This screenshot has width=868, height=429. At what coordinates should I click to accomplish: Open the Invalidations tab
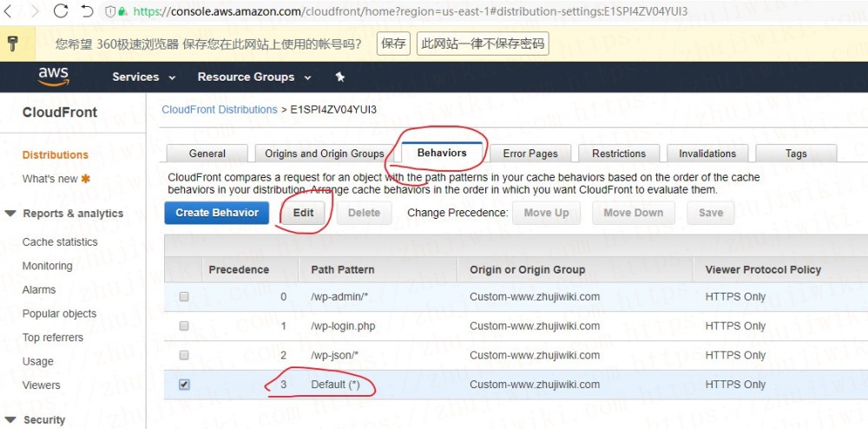coord(707,154)
